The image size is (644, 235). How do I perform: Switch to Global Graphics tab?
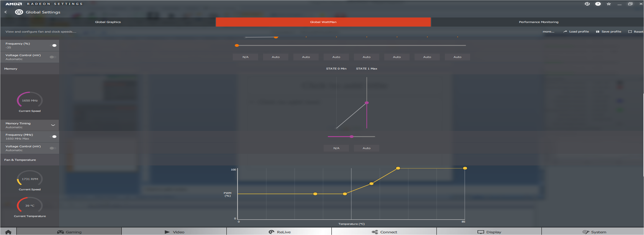click(108, 22)
